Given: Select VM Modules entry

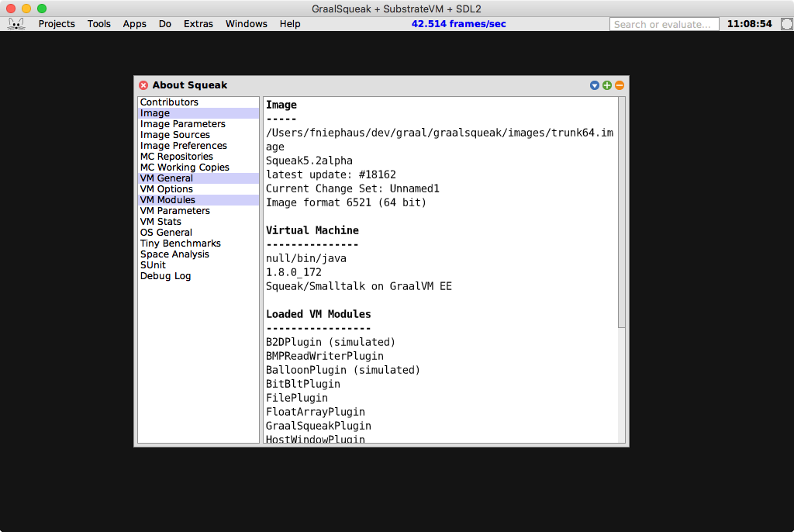Looking at the screenshot, I should pos(198,200).
